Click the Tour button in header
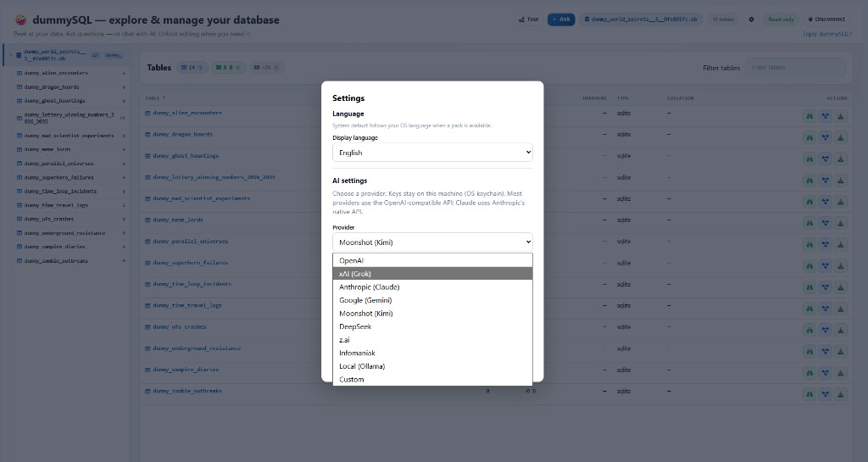Viewport: 868px width, 462px height. [529, 19]
